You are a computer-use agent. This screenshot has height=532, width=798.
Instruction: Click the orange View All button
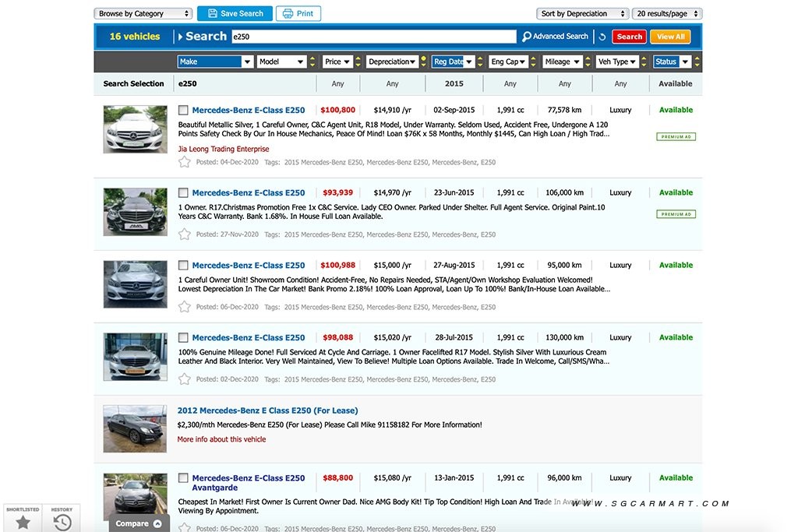click(670, 37)
